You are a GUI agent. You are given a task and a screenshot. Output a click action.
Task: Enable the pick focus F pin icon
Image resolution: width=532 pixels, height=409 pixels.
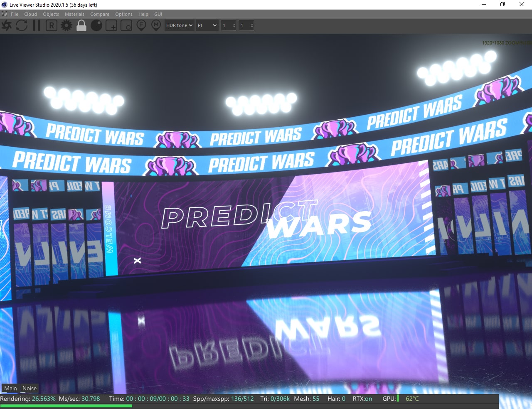[x=141, y=25]
